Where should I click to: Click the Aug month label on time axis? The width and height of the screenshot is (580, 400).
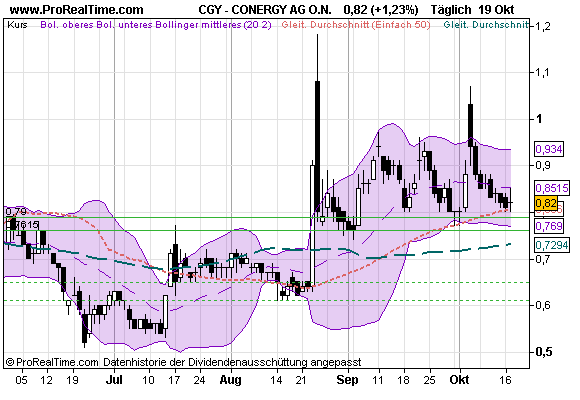(x=230, y=380)
